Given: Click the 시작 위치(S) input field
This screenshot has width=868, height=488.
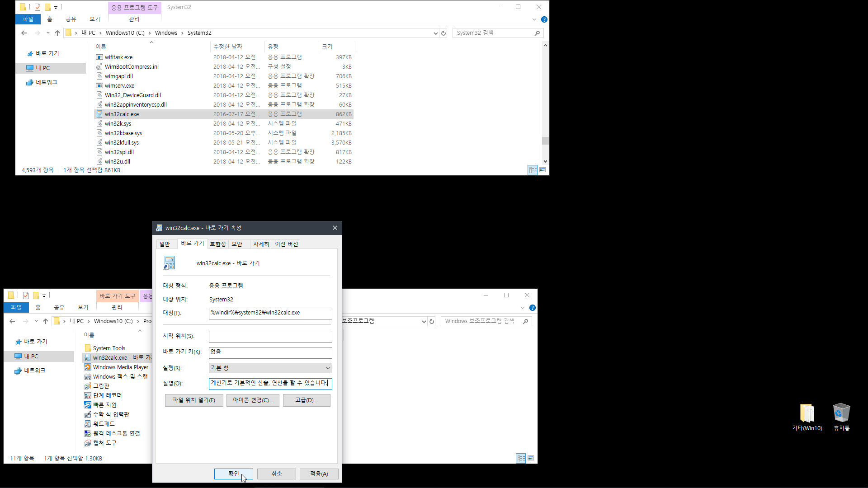Looking at the screenshot, I should pyautogui.click(x=270, y=336).
